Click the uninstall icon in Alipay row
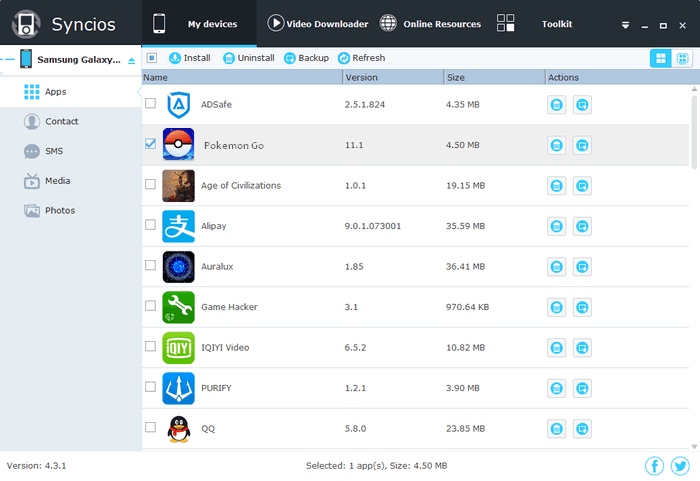Viewport: 700px width, 481px height. (556, 226)
